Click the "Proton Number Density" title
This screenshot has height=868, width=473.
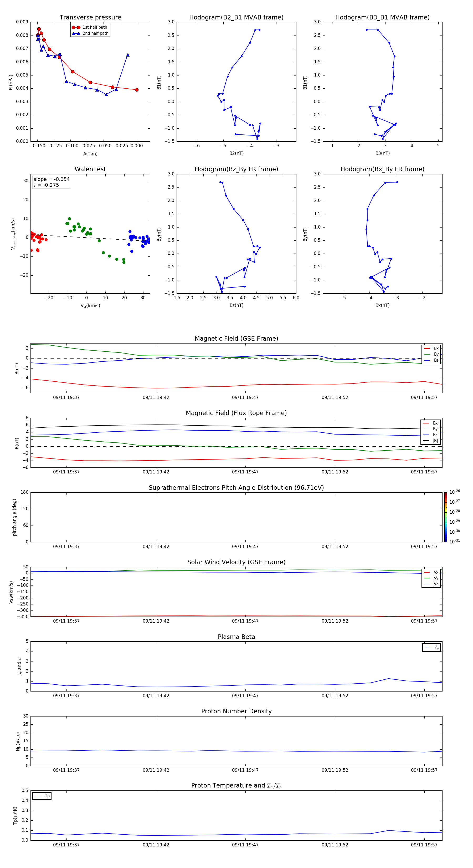(236, 711)
